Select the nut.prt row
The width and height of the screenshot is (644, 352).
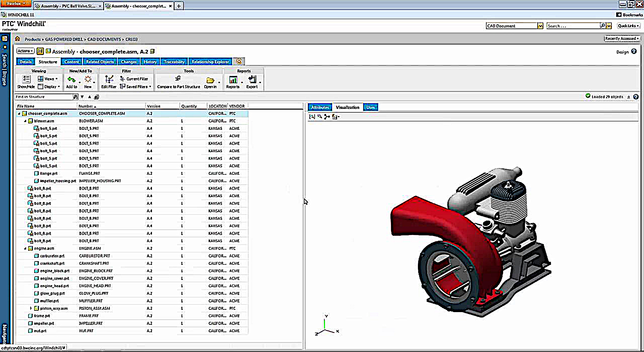point(132,331)
